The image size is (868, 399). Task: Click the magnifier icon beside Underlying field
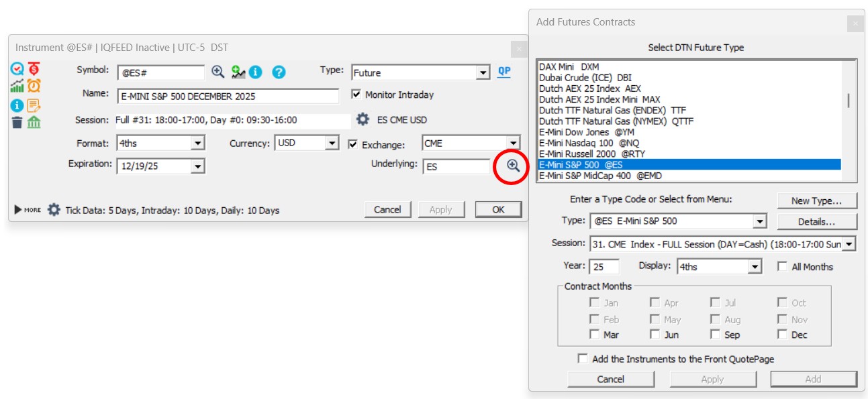click(x=514, y=166)
